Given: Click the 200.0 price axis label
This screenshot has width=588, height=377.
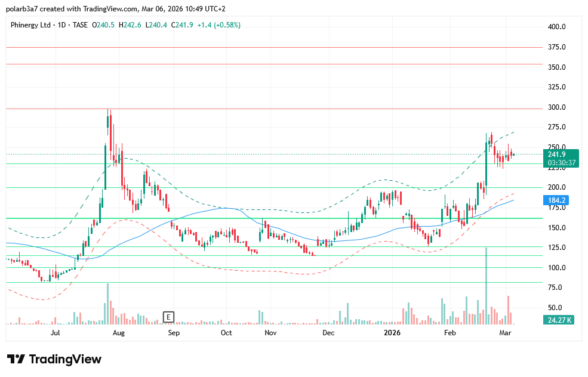Looking at the screenshot, I should [x=556, y=187].
